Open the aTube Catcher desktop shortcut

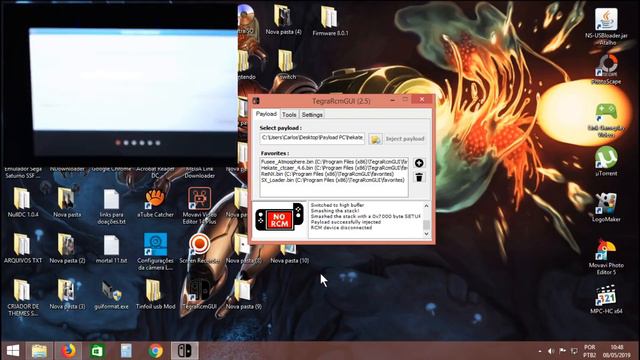(x=155, y=203)
